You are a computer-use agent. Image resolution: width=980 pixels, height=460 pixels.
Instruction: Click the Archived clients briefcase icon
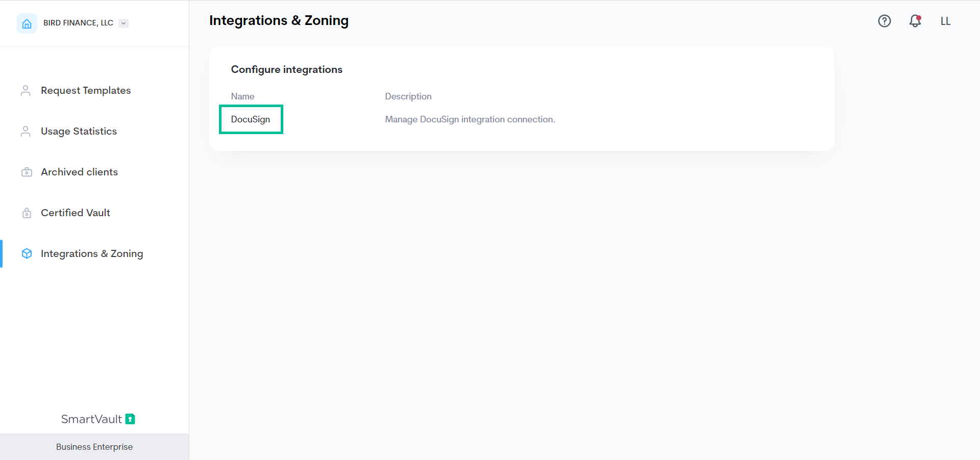click(x=27, y=172)
